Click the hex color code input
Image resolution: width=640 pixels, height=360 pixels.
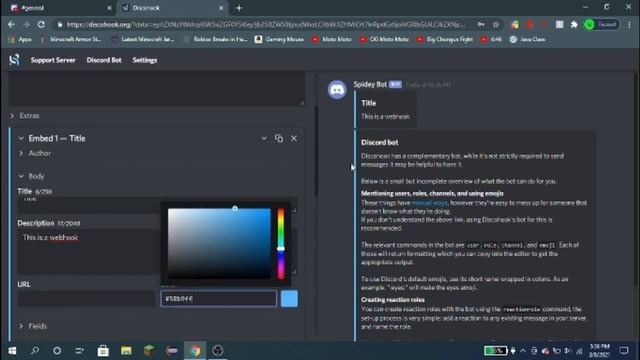click(219, 299)
